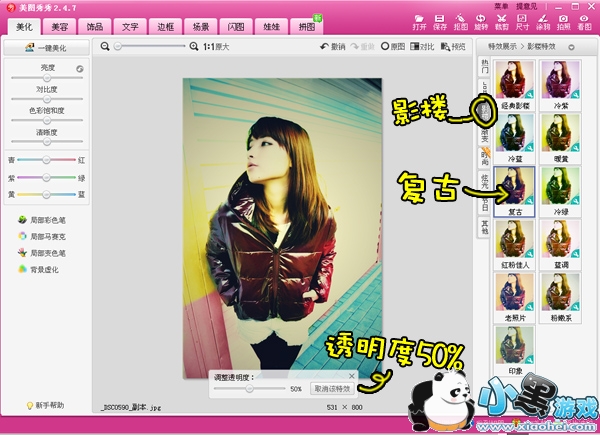Apply the 红粉佳人 effect thumbnail

pos(514,244)
